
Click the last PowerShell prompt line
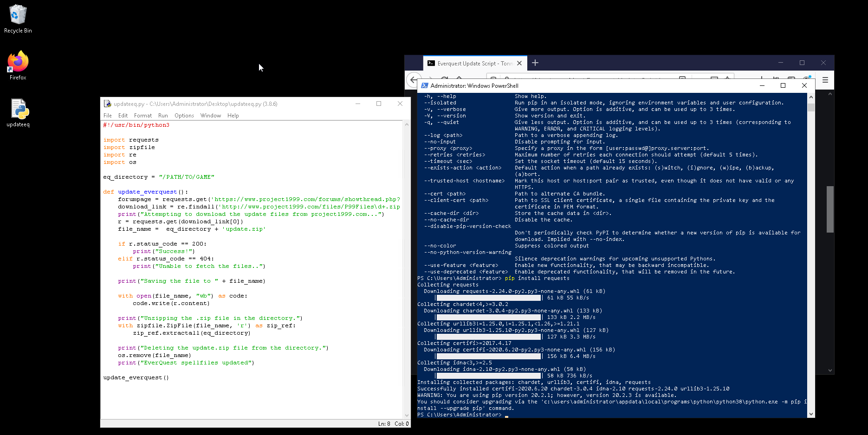(459, 415)
